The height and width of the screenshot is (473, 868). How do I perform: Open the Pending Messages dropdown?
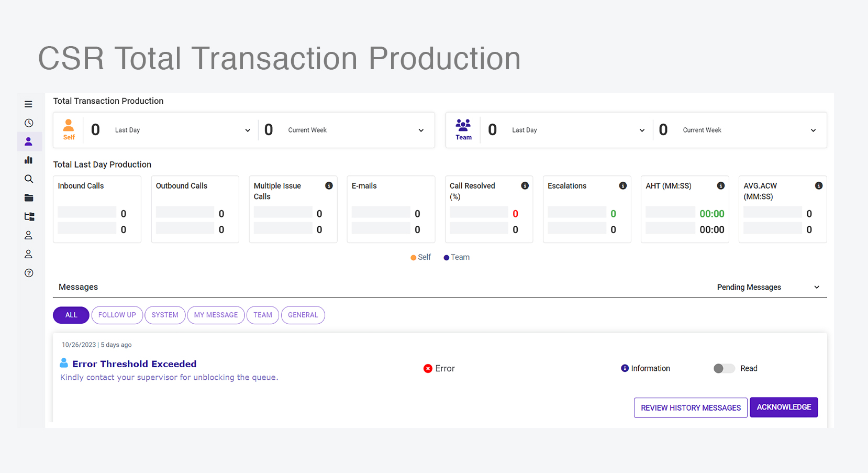(768, 287)
